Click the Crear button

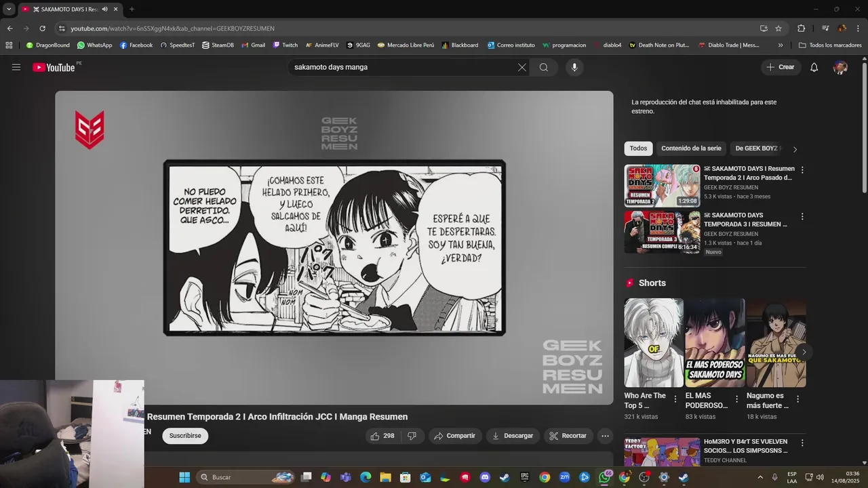(780, 67)
